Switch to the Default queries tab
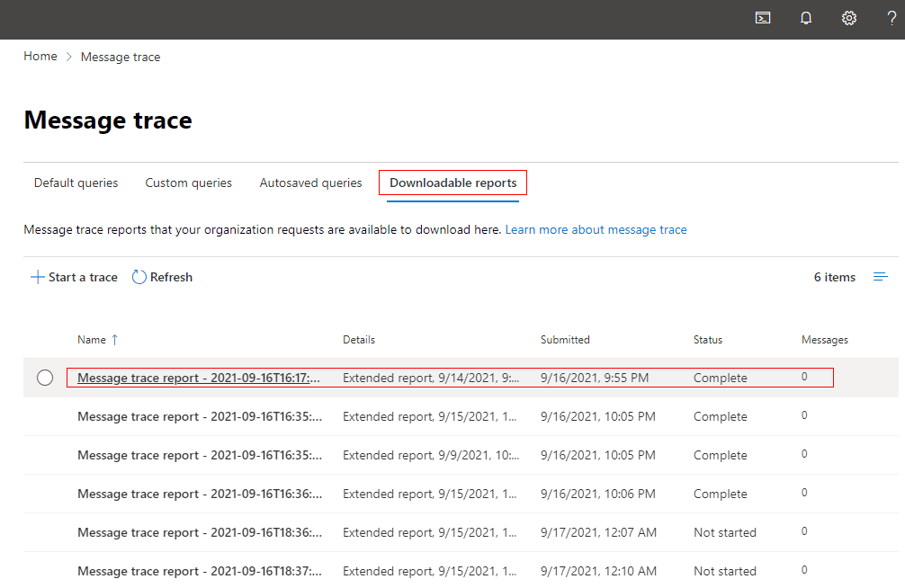Viewport: 905px width, 588px height. click(x=76, y=183)
